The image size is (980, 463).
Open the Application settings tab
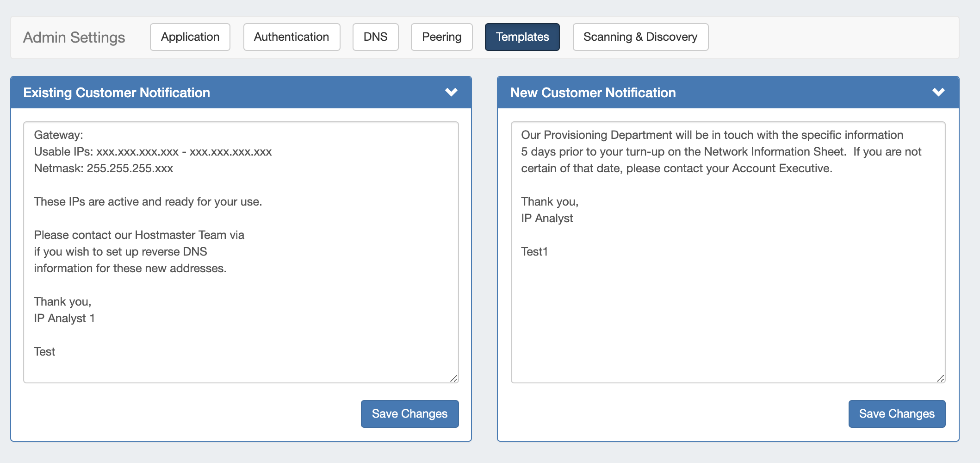coord(190,37)
